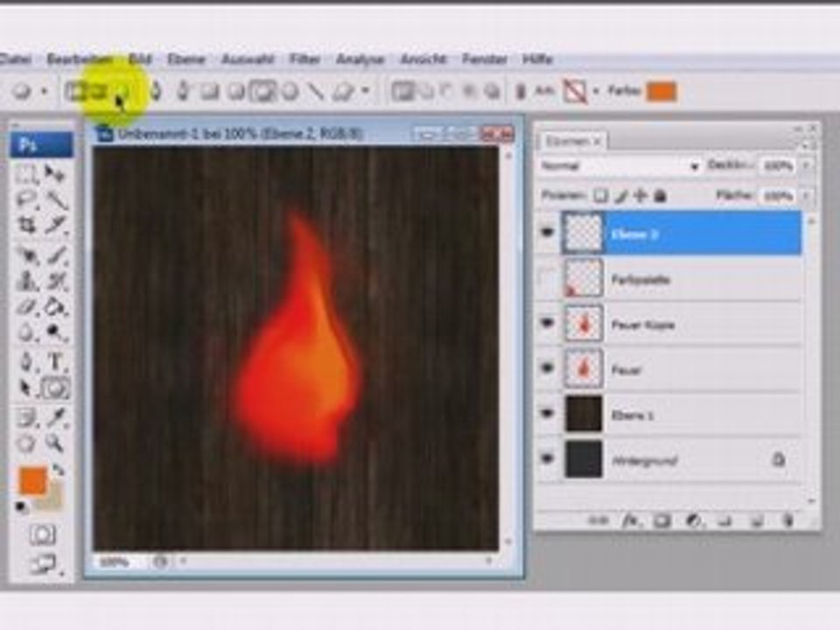The image size is (840, 630).
Task: Toggle lock all padlock icon
Action: click(660, 196)
